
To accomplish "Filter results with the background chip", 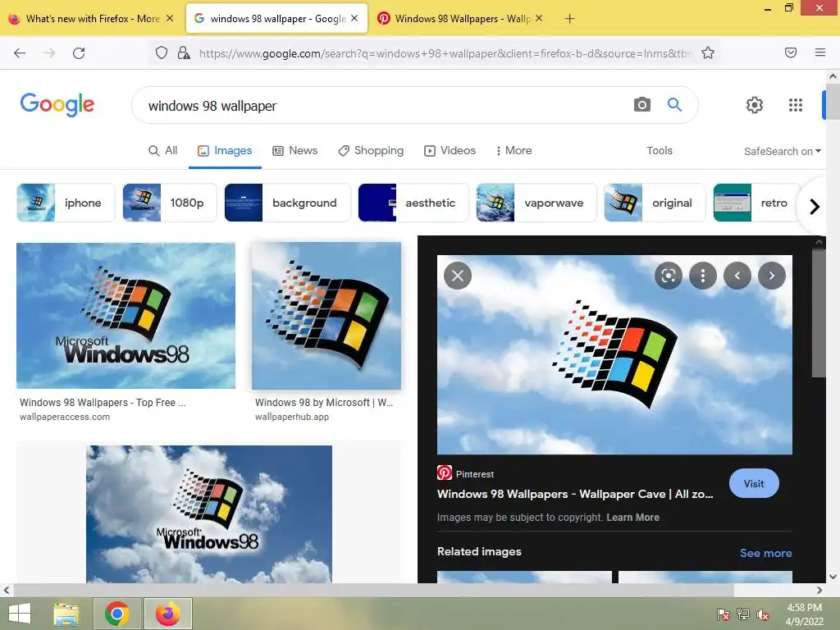I will point(287,203).
